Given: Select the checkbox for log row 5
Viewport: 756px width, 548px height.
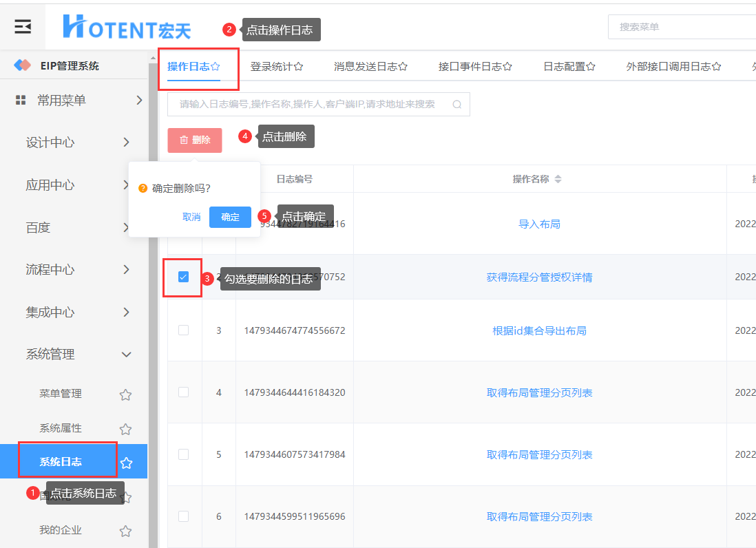Looking at the screenshot, I should point(183,454).
